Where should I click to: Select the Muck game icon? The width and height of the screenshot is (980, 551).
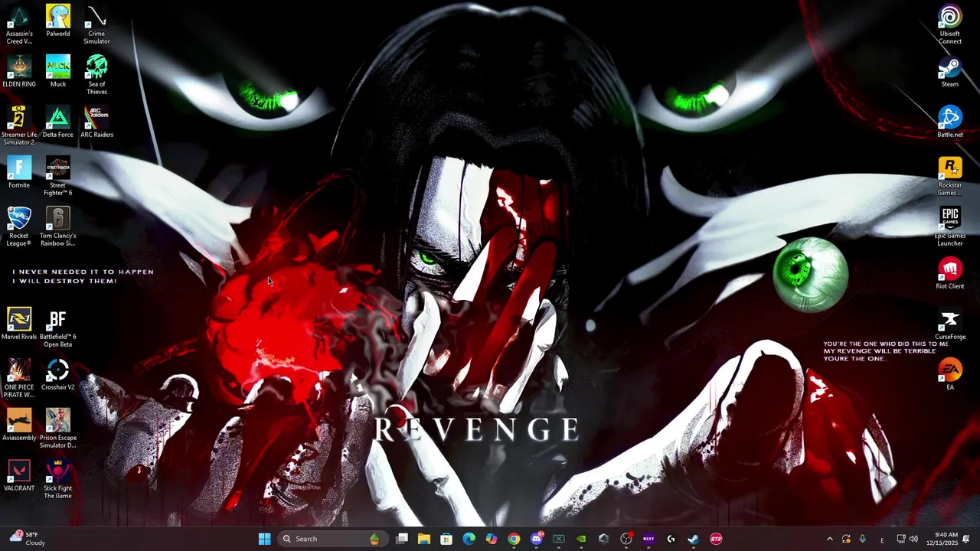pyautogui.click(x=58, y=71)
